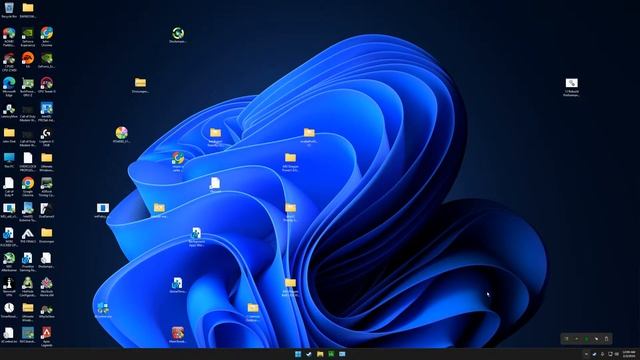The height and width of the screenshot is (360, 640).
Task: Open the chess-piece desktop shortcut
Action: pyautogui.click(x=9, y=286)
